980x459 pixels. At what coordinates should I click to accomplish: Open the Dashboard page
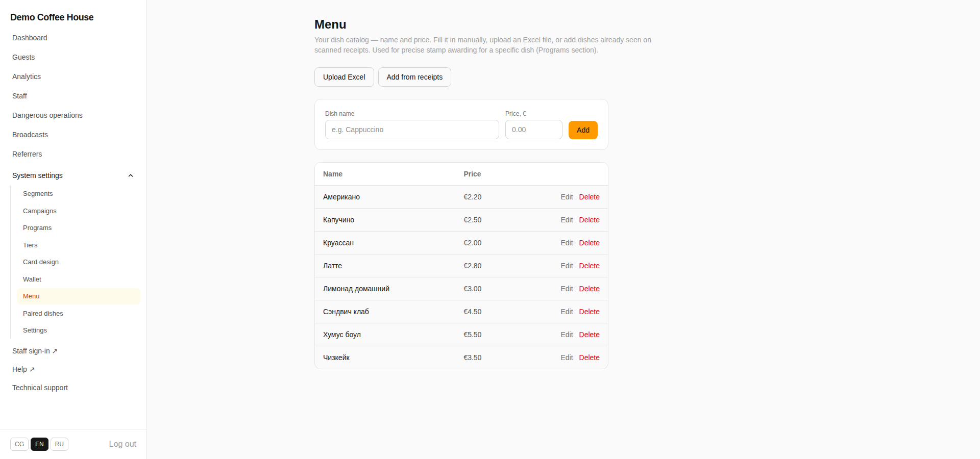tap(30, 38)
